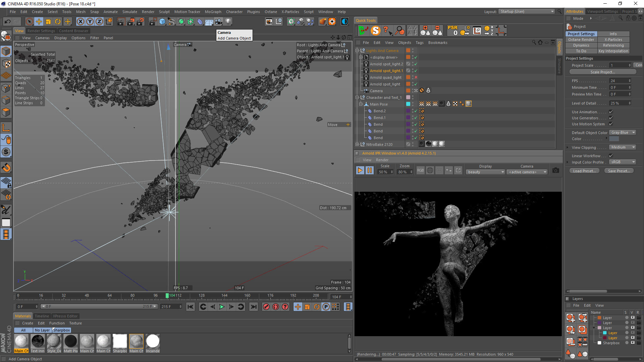Disable Linear Workflow checkbox
Viewport: 644px width, 362px height.
[x=611, y=156]
